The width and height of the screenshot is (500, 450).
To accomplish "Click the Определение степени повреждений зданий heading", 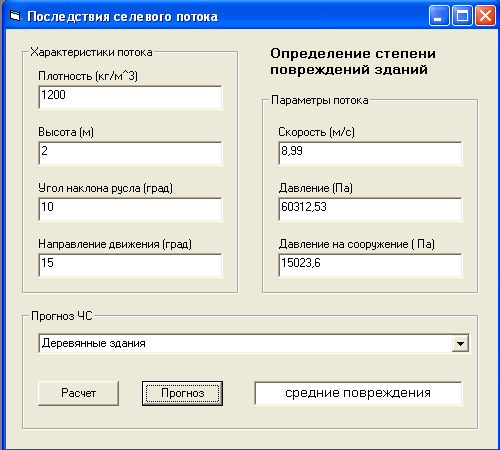I will (353, 61).
